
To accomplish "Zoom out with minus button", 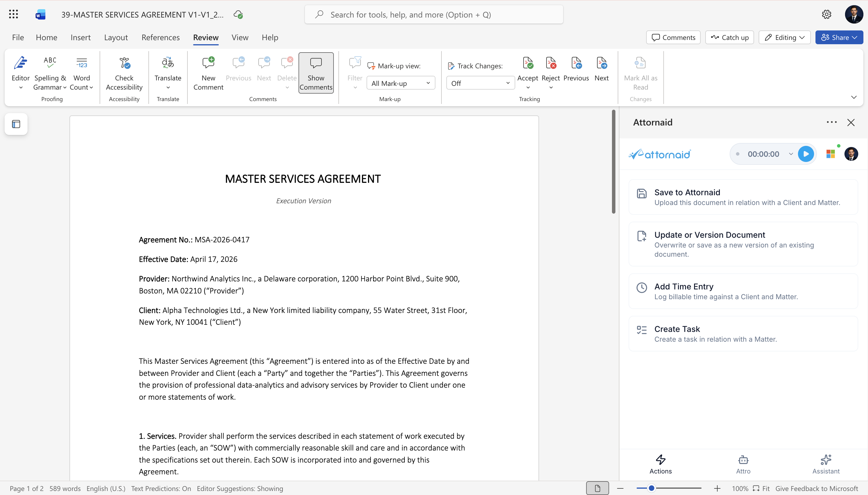I will [620, 489].
